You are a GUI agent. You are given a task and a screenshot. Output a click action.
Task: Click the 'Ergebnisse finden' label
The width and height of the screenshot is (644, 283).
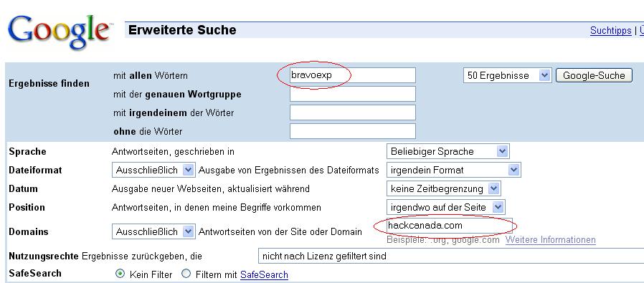click(49, 83)
